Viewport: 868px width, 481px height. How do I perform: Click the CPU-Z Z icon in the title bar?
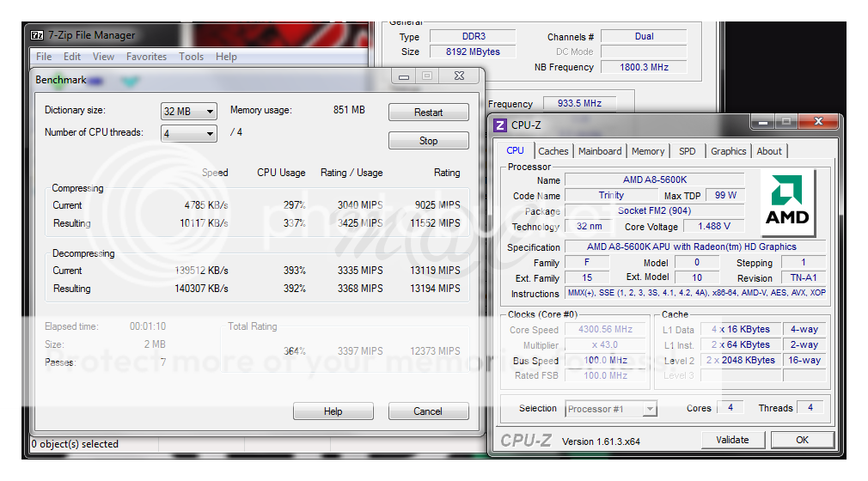[500, 125]
